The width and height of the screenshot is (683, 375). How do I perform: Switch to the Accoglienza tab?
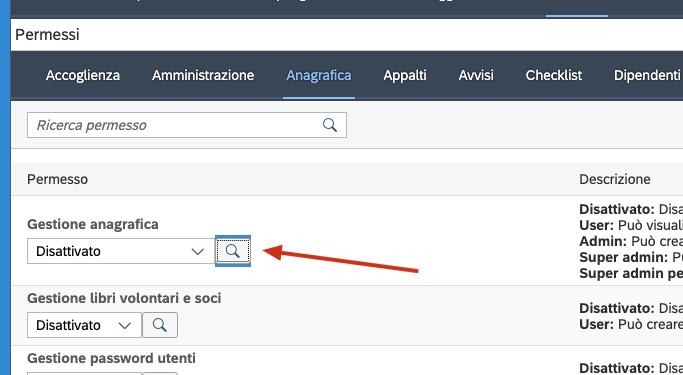[x=83, y=75]
